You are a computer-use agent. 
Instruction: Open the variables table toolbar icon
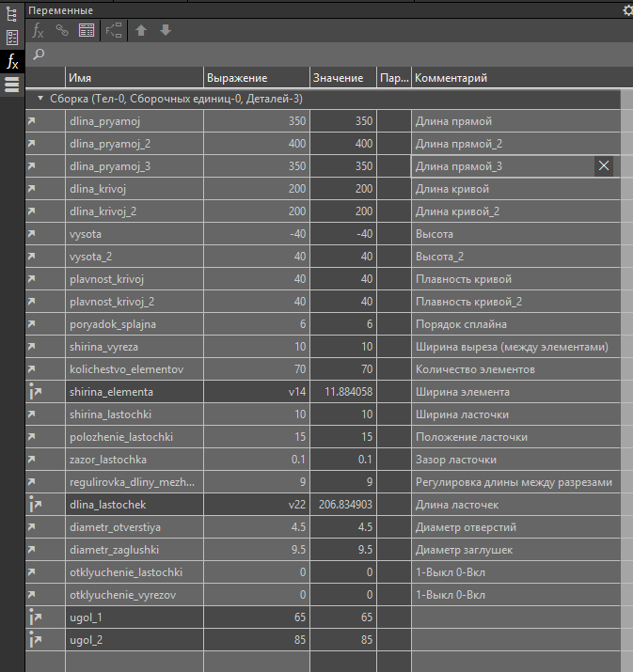coord(87,30)
